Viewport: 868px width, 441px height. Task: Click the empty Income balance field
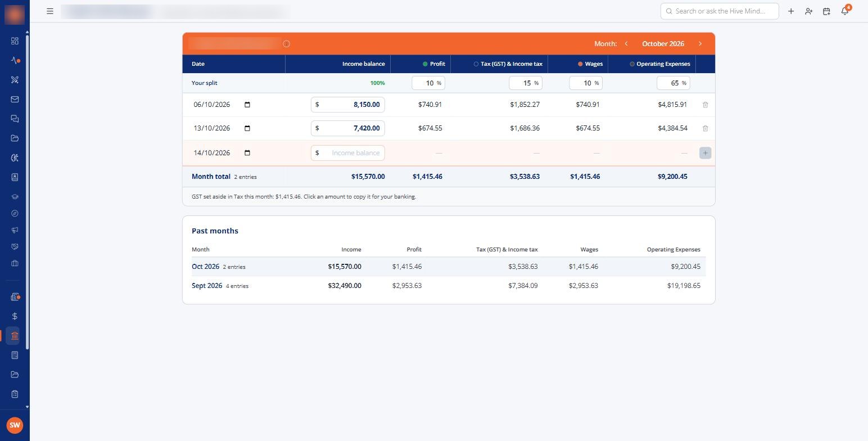tap(348, 153)
